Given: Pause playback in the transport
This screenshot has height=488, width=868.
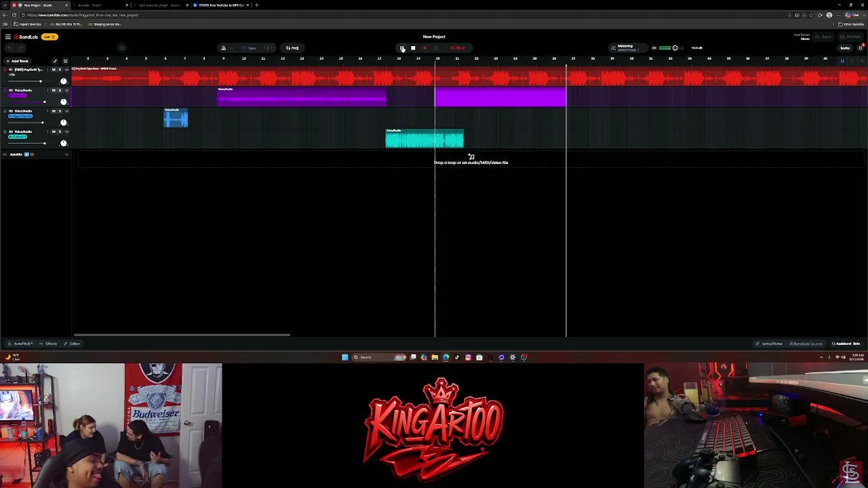Looking at the screenshot, I should (x=401, y=48).
